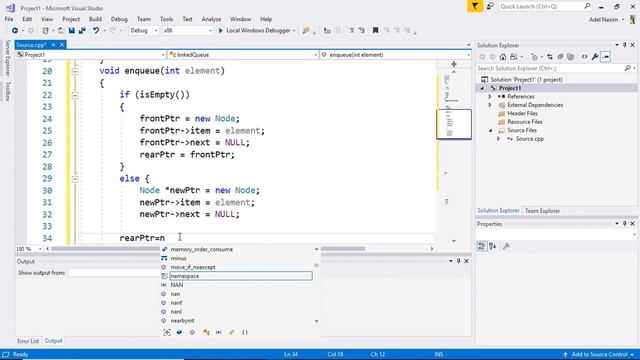Click the Properties wrench icon in Solution Explorer

[x=595, y=57]
